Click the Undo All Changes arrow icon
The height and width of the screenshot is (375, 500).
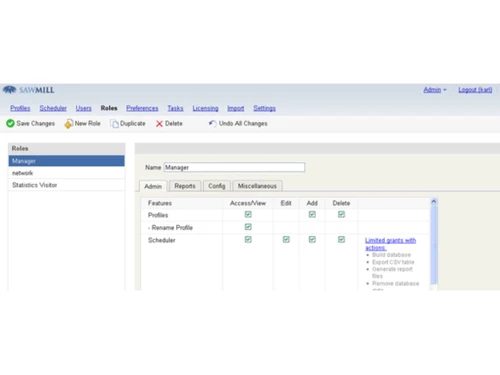point(212,123)
